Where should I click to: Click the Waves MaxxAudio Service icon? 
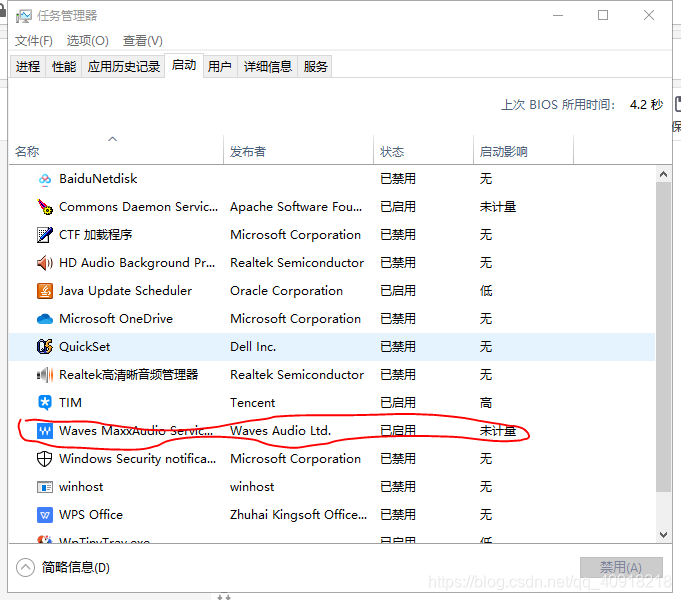coord(45,431)
